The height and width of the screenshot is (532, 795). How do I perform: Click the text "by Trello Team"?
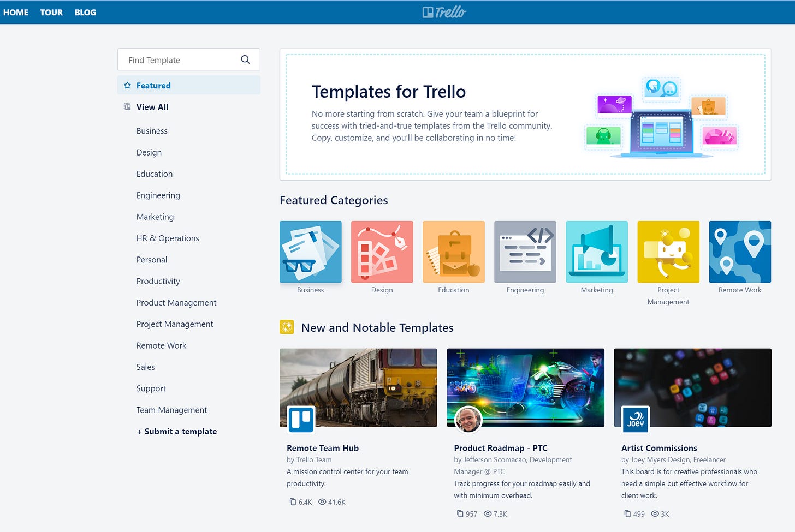point(309,460)
